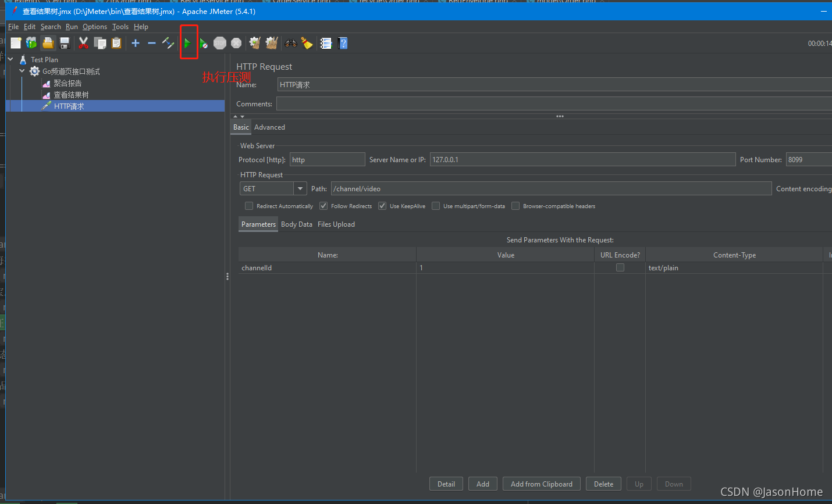This screenshot has width=832, height=504.
Task: Open the Options menu
Action: pos(95,27)
